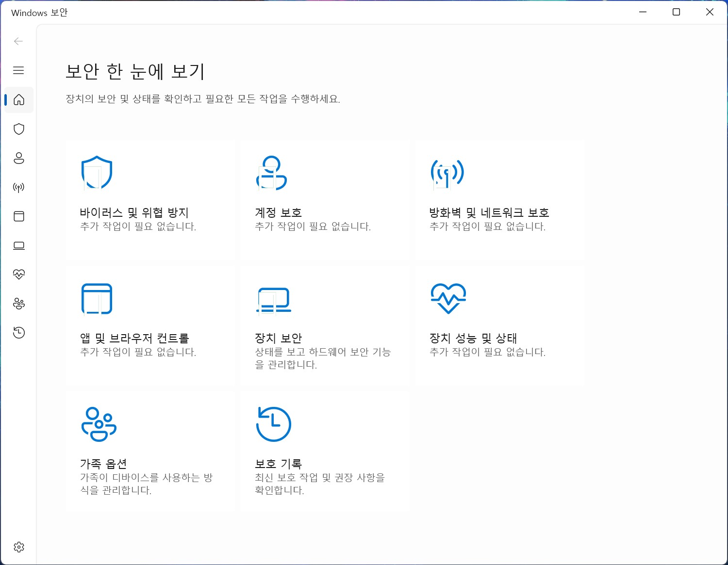This screenshot has height=565, width=728.
Task: Click the home icon in the sidebar
Action: [18, 100]
